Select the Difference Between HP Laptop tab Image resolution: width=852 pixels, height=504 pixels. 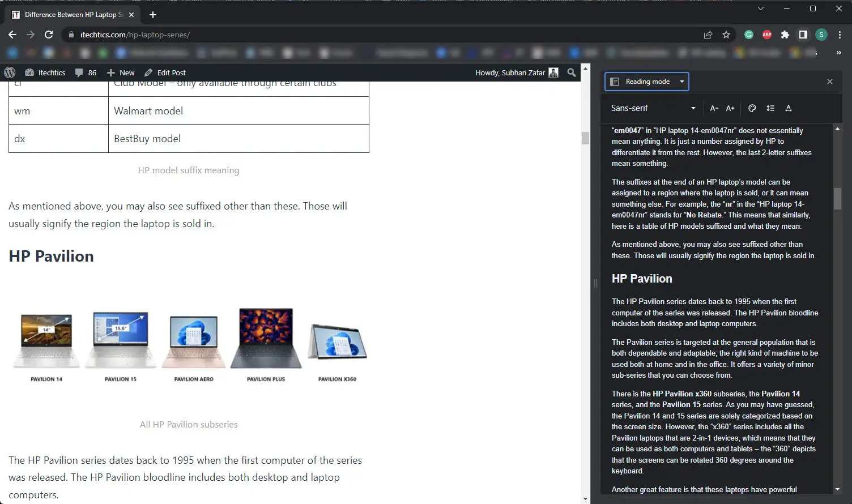(70, 15)
